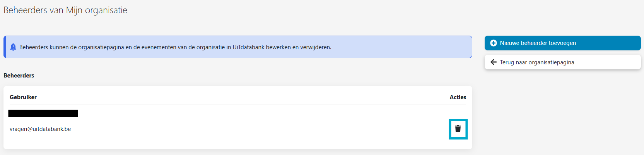Click the divider line under the Gebruiker header
Screen dimensions: 644x155
[238, 105]
